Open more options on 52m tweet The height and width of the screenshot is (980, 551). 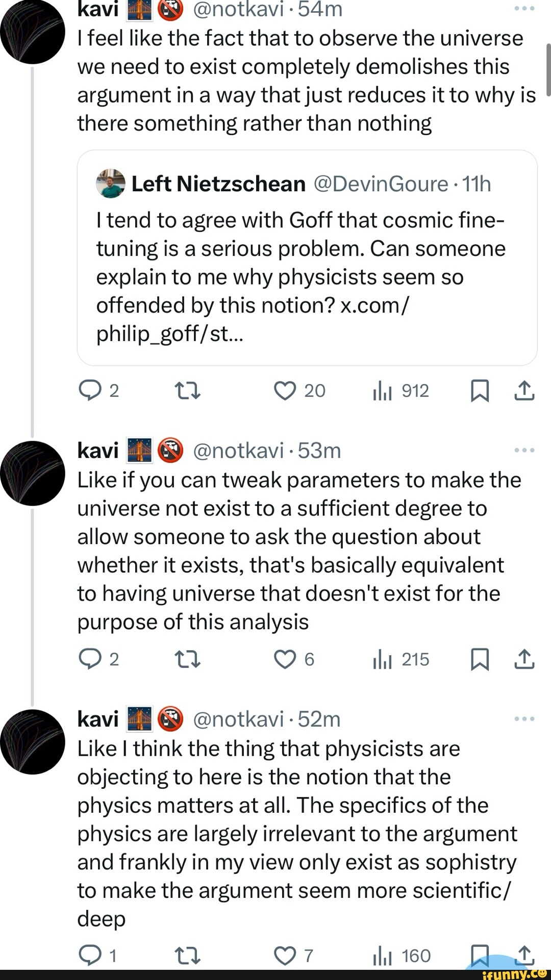tap(524, 719)
